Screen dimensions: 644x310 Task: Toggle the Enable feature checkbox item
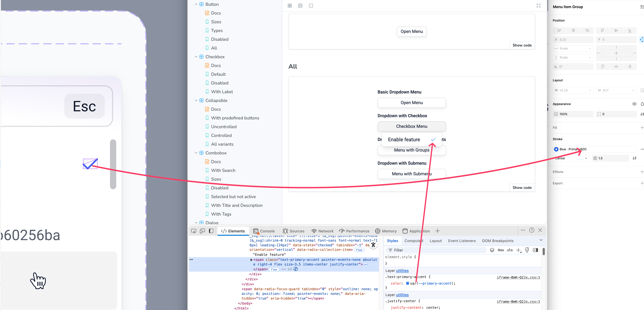point(412,140)
